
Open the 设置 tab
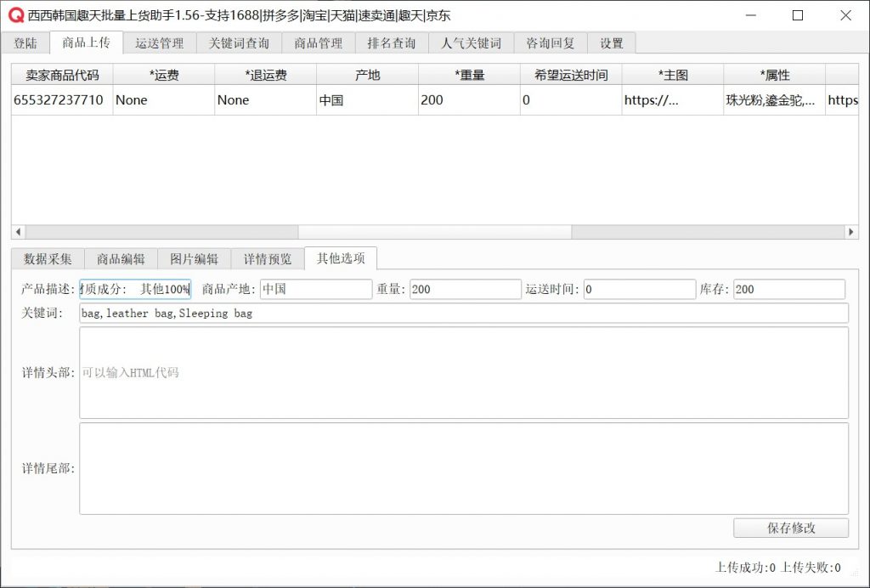[611, 43]
